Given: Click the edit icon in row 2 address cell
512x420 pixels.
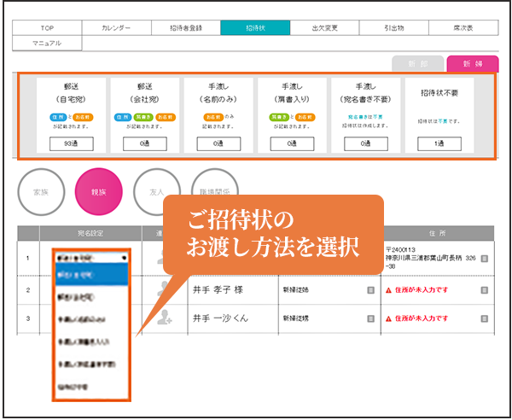Looking at the screenshot, I should 484,289.
